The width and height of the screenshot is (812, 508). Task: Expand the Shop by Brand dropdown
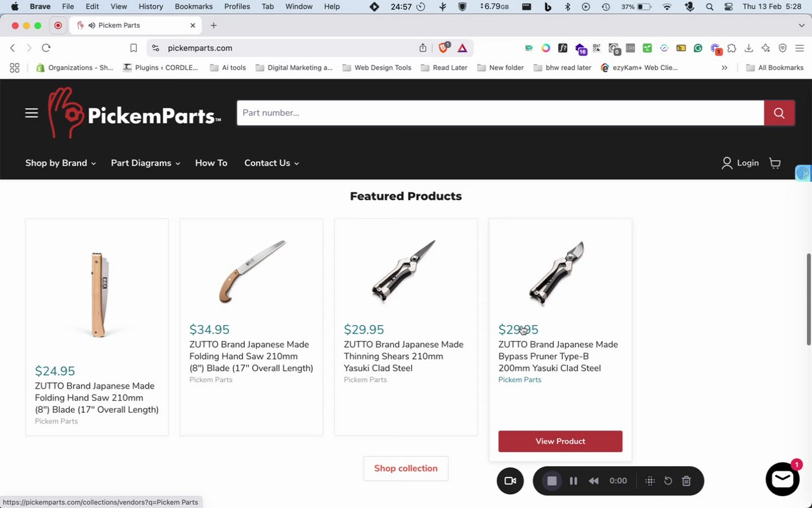coord(61,163)
